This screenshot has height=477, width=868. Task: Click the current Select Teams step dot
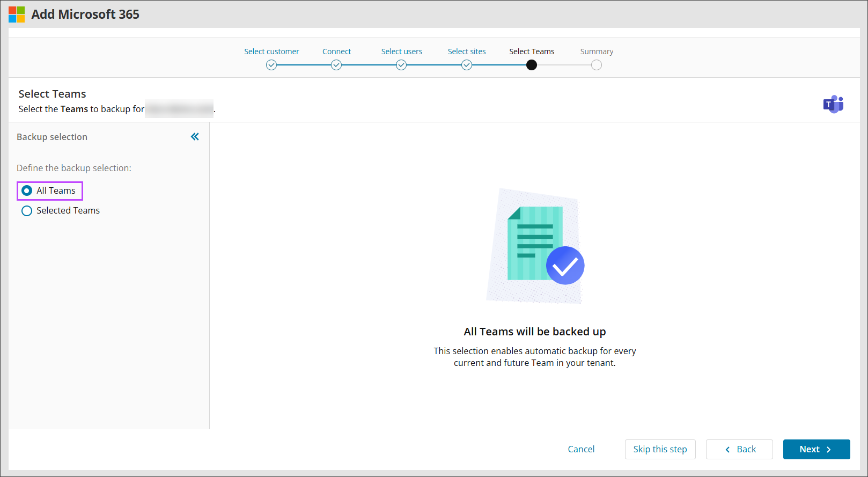(532, 65)
